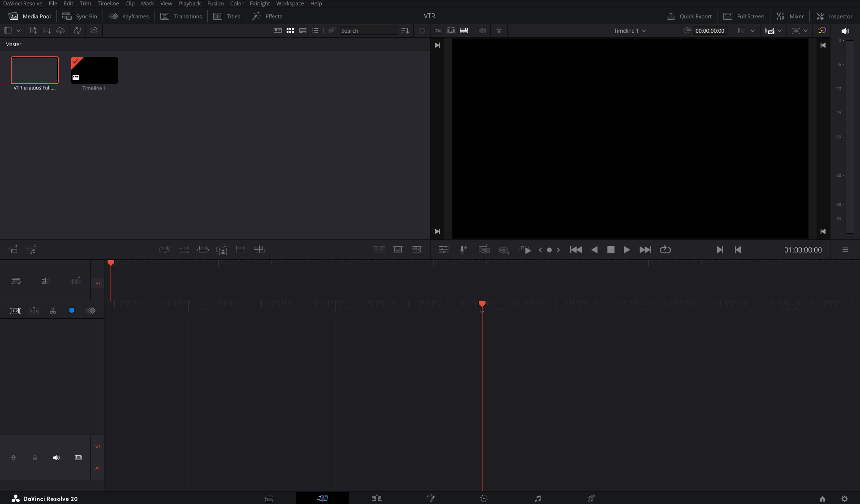Click the import media file icon

point(33,30)
